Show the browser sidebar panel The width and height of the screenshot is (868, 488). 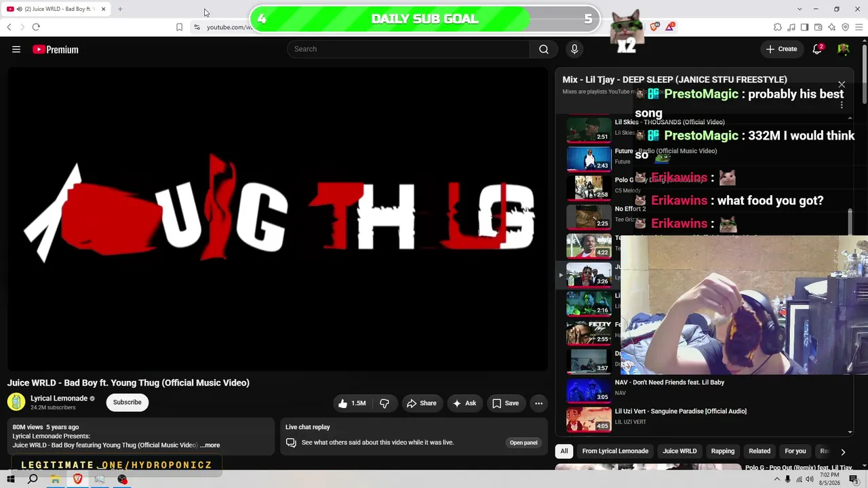[x=804, y=27]
